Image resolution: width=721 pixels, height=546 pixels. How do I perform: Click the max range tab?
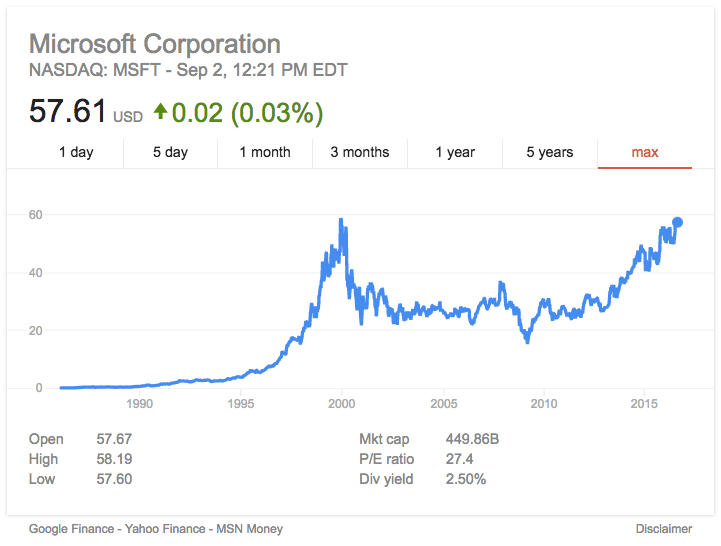tap(645, 152)
